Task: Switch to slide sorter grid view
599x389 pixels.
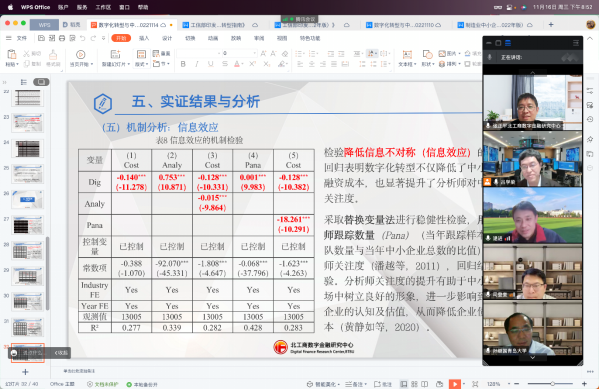Action: pos(414,384)
